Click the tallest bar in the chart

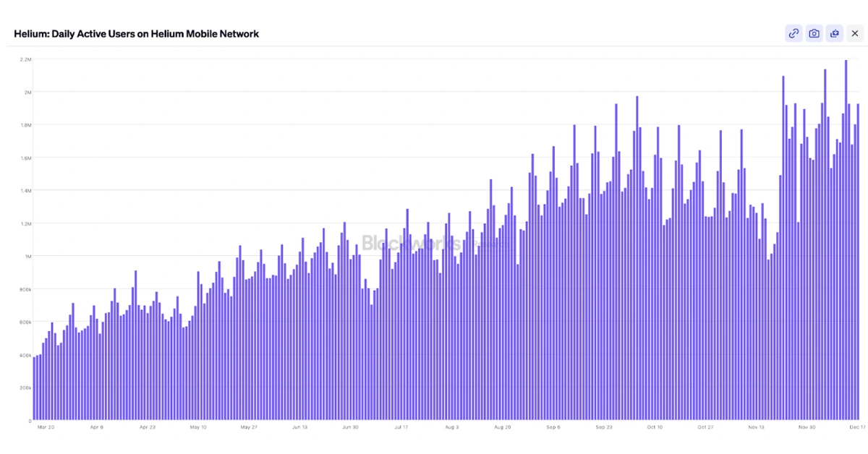pos(846,239)
